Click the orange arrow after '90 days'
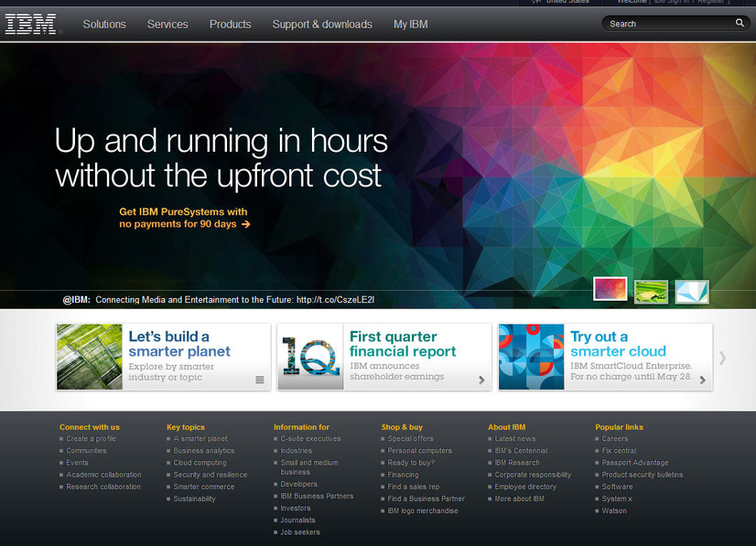The height and width of the screenshot is (546, 756). (246, 224)
